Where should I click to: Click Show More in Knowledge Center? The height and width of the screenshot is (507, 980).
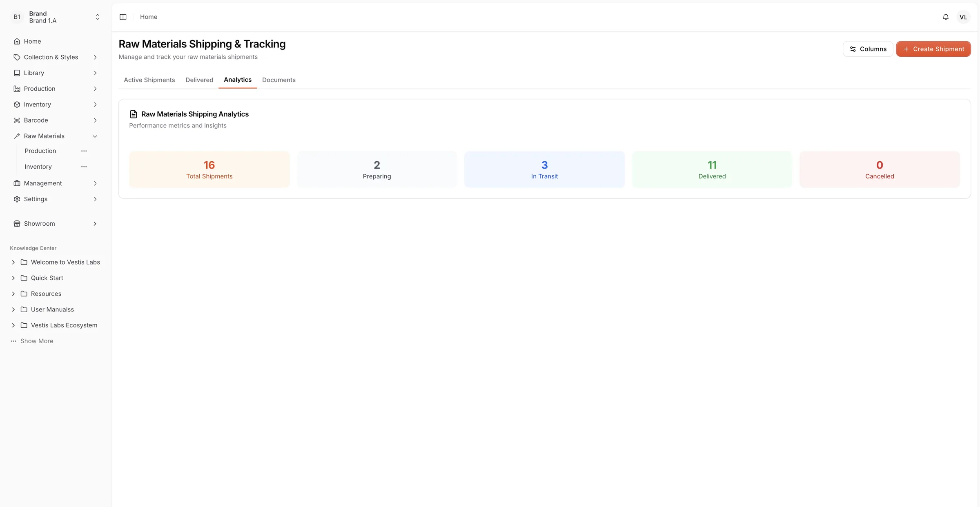pos(37,341)
